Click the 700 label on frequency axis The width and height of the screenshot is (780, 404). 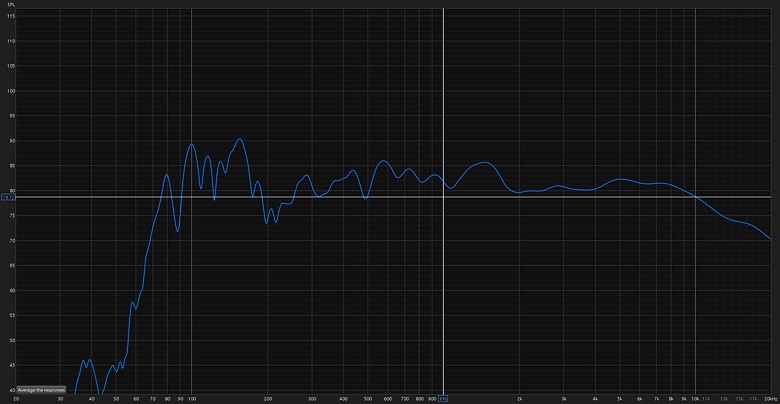[x=405, y=399]
